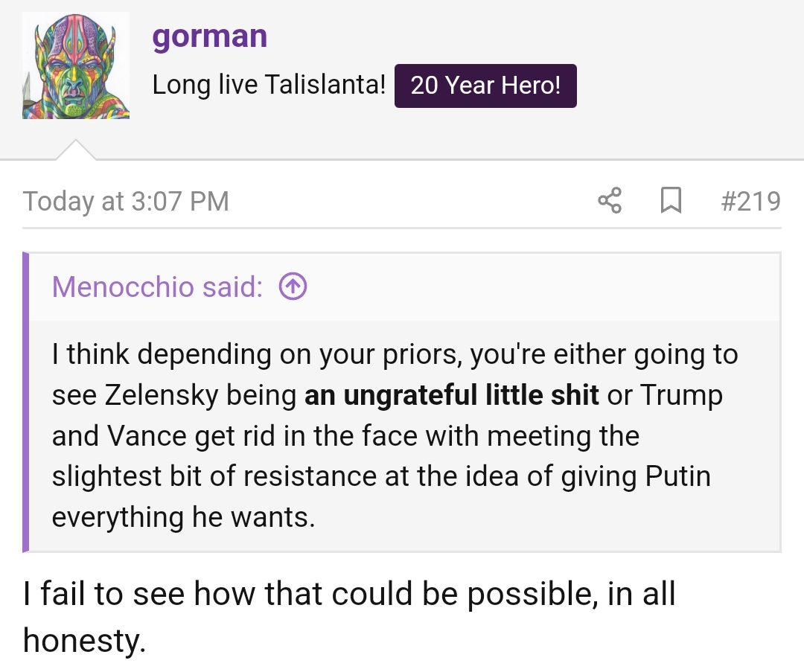The image size is (804, 672).
Task: Open the Today at 3:07 PM timestamp
Action: (126, 201)
